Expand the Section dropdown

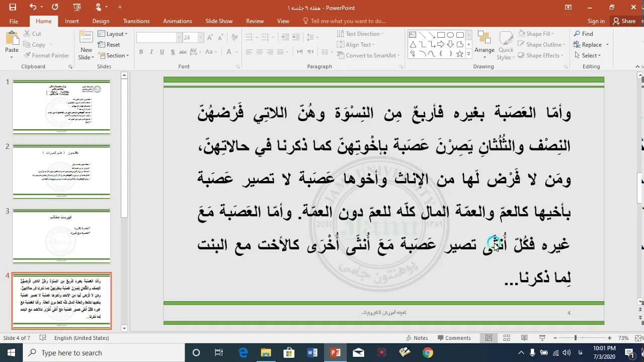tap(114, 55)
